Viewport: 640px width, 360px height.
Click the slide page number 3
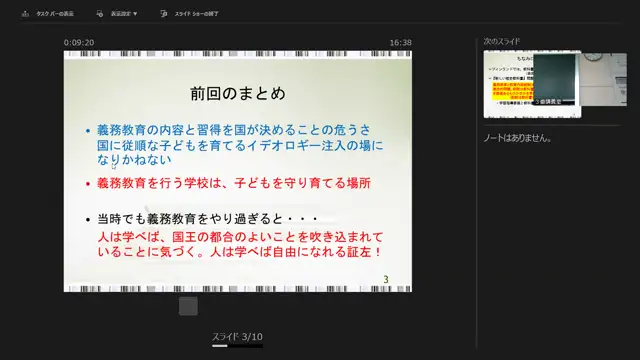[x=386, y=280]
